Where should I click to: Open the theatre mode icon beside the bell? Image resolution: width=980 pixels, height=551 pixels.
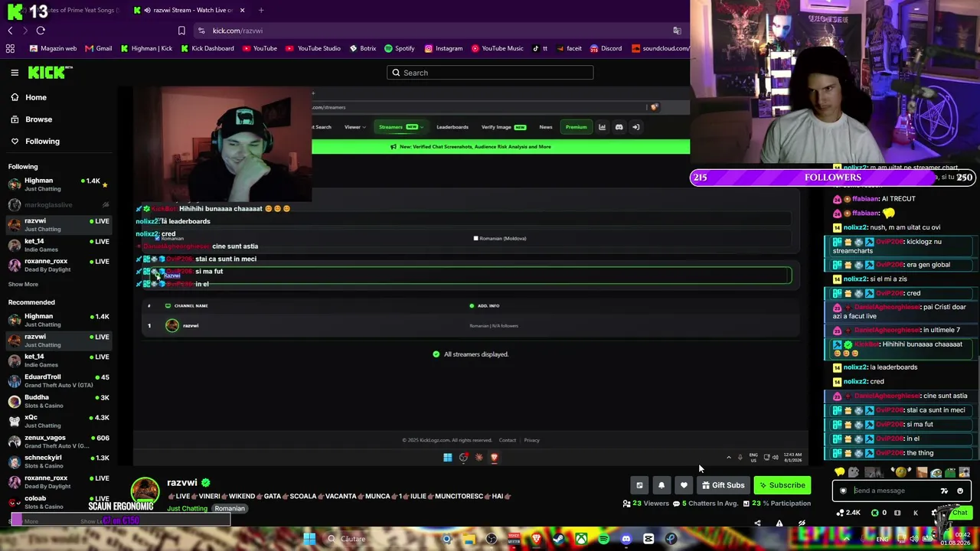pos(639,485)
